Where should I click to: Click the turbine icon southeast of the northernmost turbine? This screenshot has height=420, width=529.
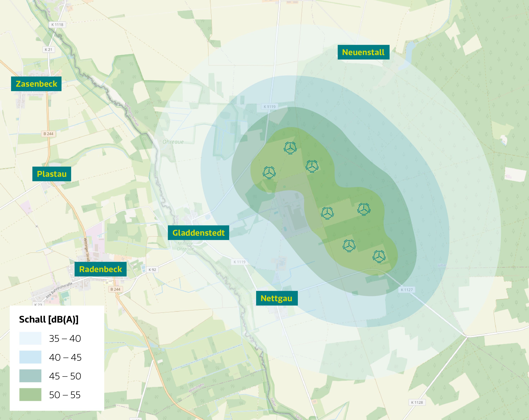(x=312, y=166)
